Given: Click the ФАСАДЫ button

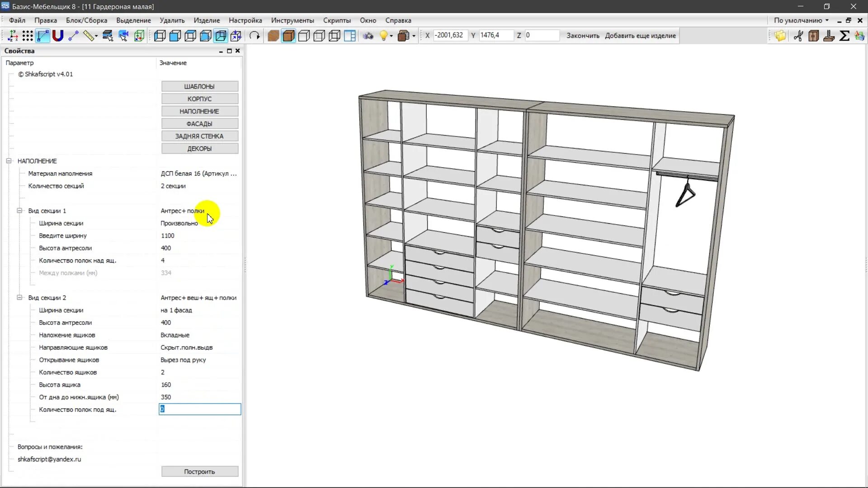Looking at the screenshot, I should (x=199, y=124).
